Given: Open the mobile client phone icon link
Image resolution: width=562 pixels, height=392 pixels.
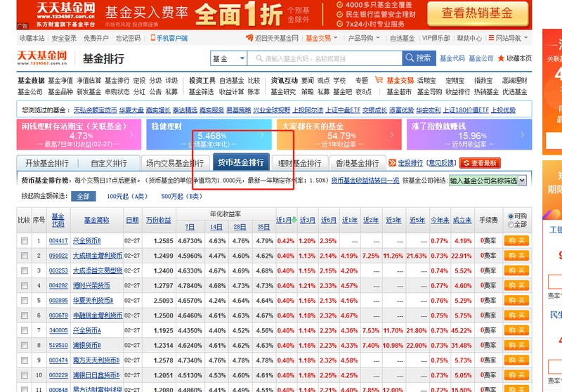Looking at the screenshot, I should (x=153, y=38).
